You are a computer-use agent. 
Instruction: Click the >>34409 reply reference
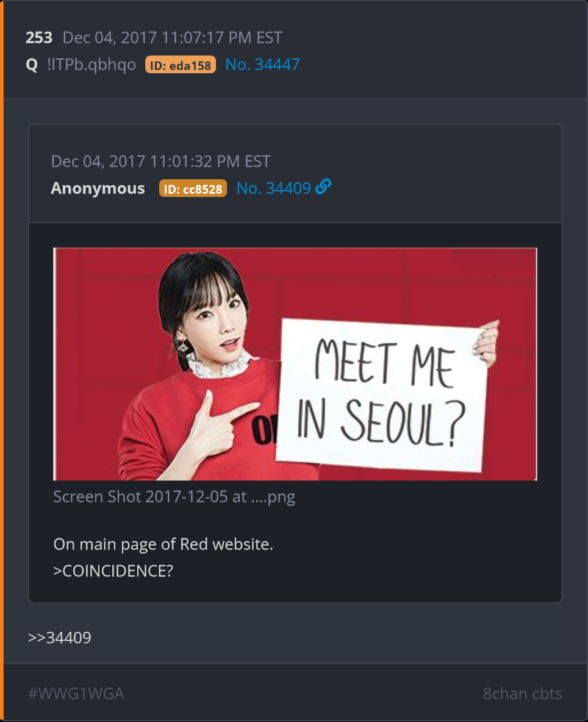(x=59, y=638)
